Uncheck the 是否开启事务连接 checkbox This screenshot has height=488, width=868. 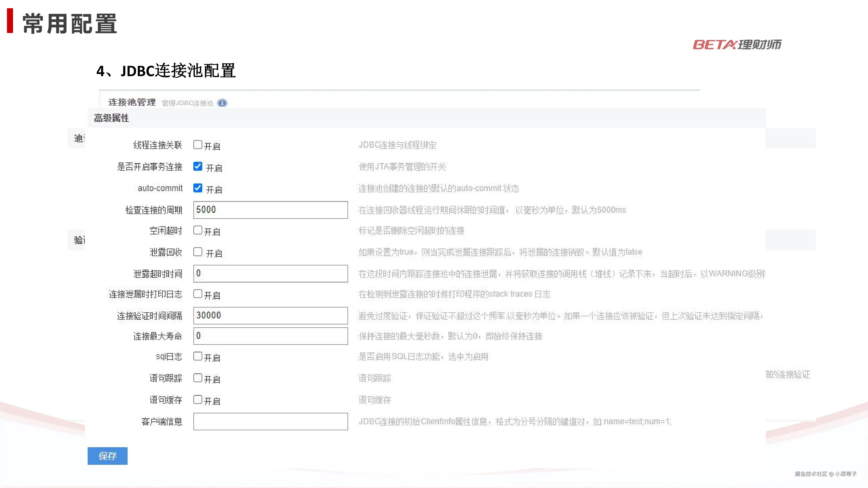198,166
